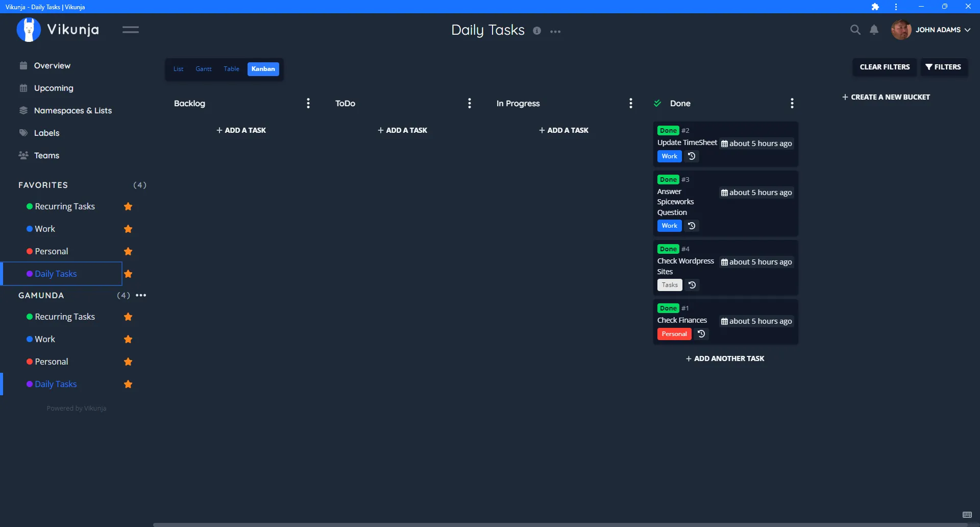Viewport: 980px width, 527px height.
Task: Click Add Another Task in Done
Action: pyautogui.click(x=725, y=358)
